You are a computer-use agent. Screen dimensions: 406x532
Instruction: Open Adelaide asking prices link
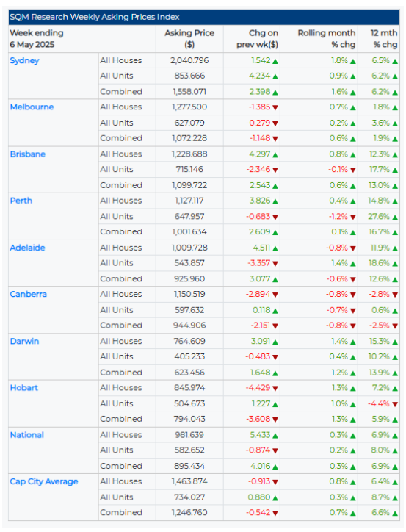coord(27,248)
